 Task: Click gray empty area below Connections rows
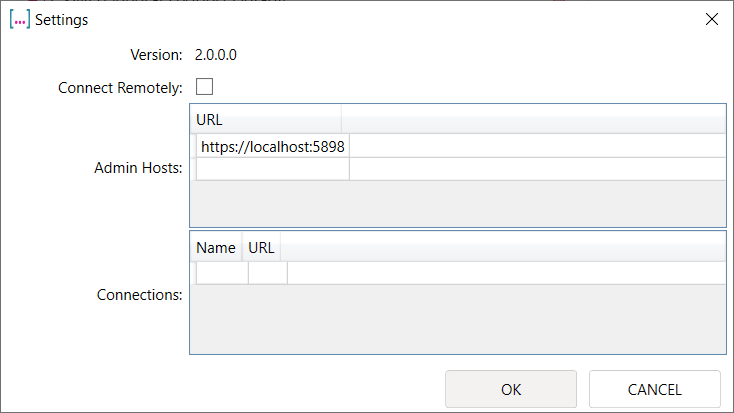point(457,318)
